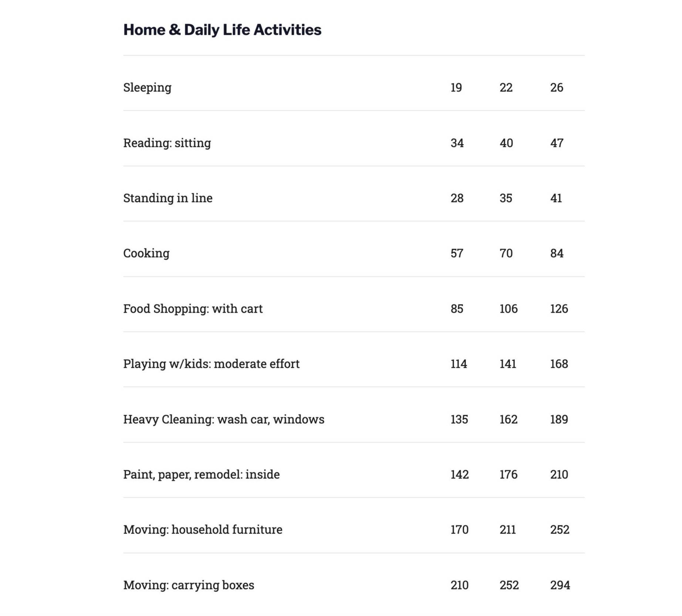Click the Home & Daily Life Activities heading
Image resolution: width=682 pixels, height=616 pixels.
point(222,30)
